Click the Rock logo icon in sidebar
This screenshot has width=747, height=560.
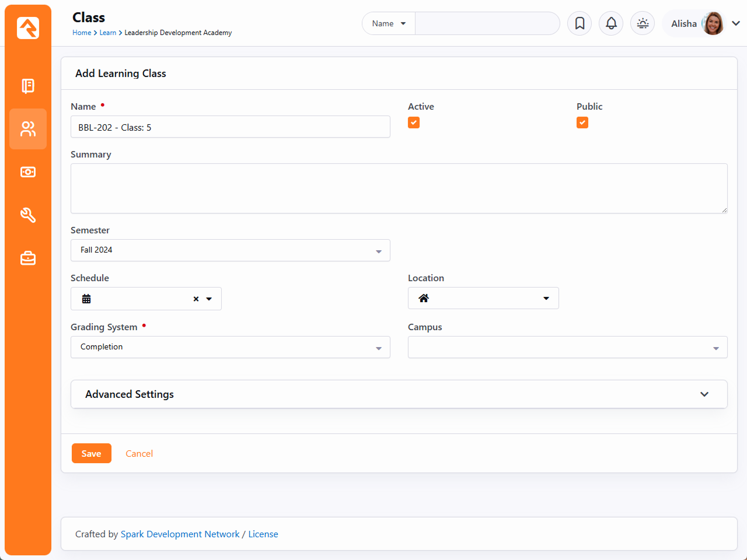(28, 28)
